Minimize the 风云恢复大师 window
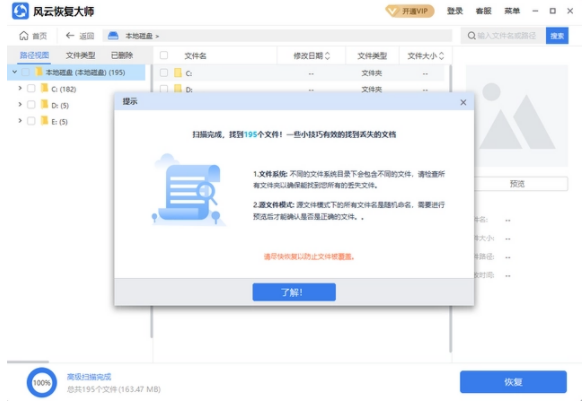 click(x=535, y=11)
